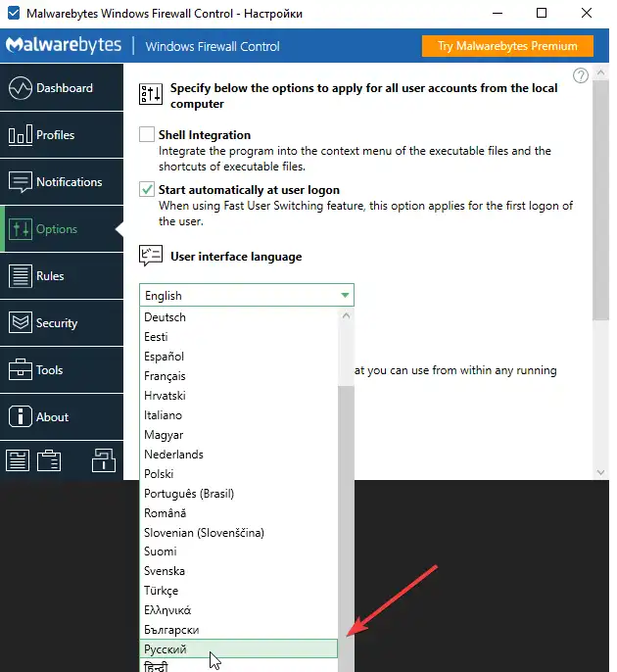Select Български language option
617x672 pixels.
point(239,630)
